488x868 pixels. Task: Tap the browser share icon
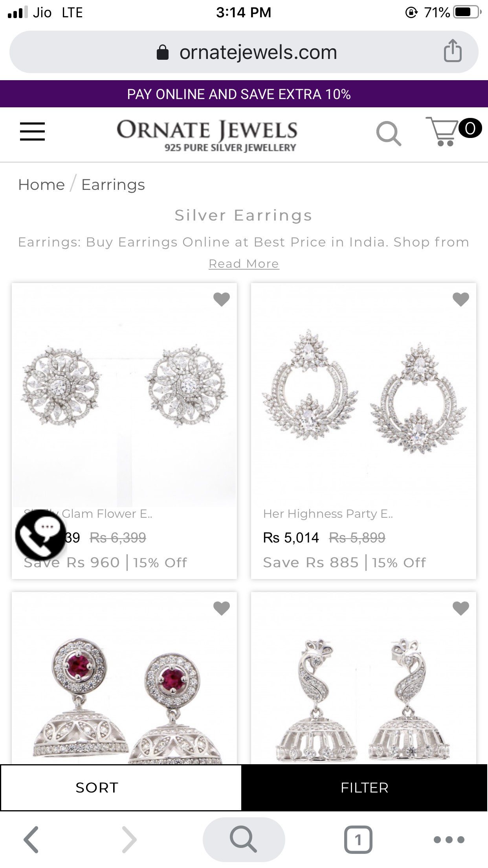click(453, 51)
